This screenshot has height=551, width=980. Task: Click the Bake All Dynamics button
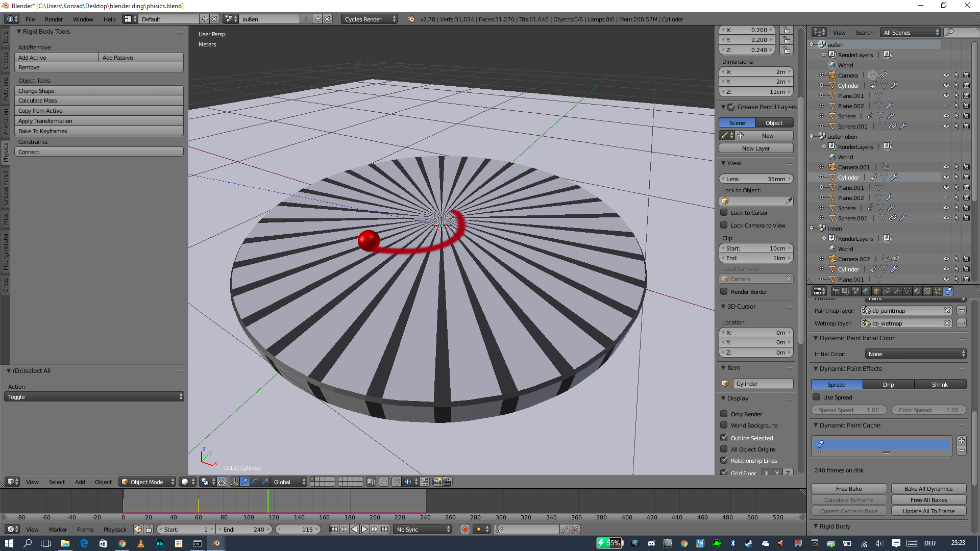pyautogui.click(x=928, y=488)
